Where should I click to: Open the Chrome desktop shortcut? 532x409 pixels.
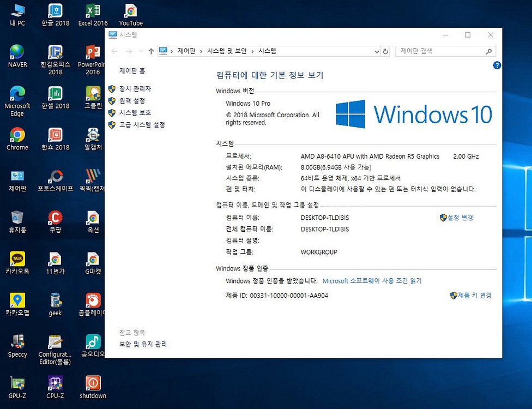tap(17, 139)
